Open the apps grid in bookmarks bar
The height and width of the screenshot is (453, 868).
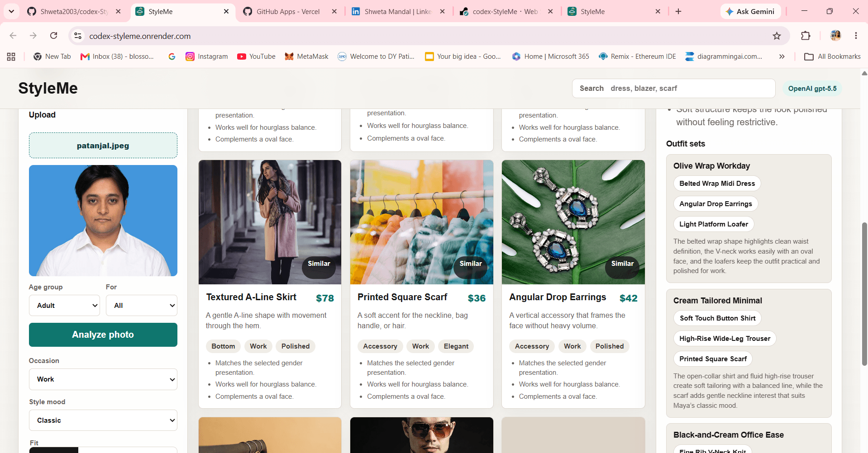(x=11, y=57)
